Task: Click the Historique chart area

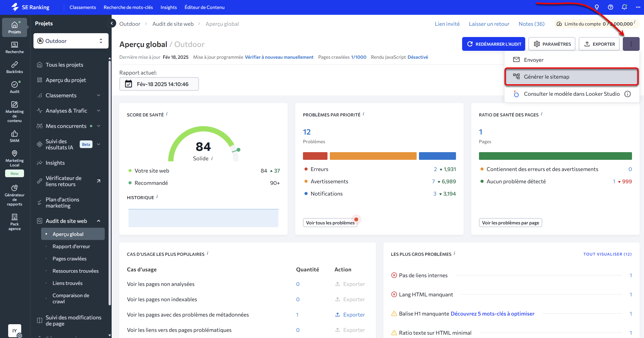Action: [203, 218]
